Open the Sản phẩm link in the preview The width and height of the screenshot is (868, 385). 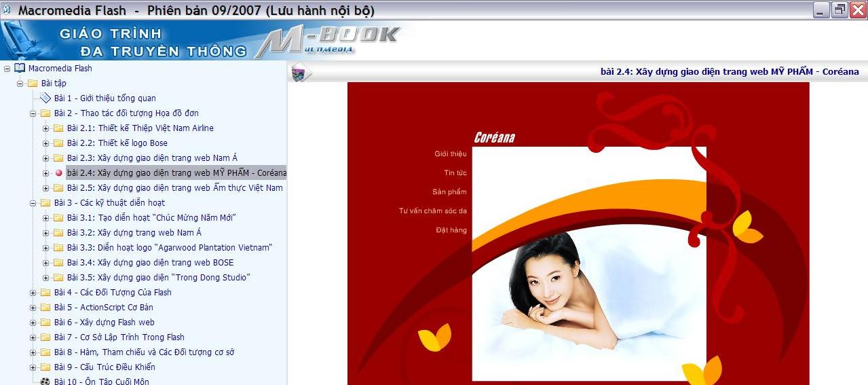[x=449, y=192]
